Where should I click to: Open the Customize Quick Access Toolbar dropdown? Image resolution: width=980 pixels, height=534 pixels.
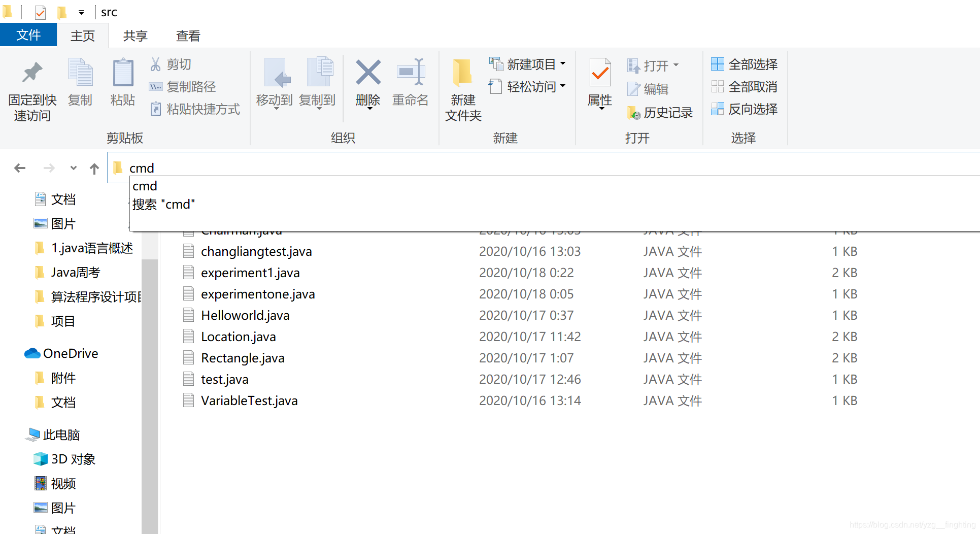coord(81,13)
